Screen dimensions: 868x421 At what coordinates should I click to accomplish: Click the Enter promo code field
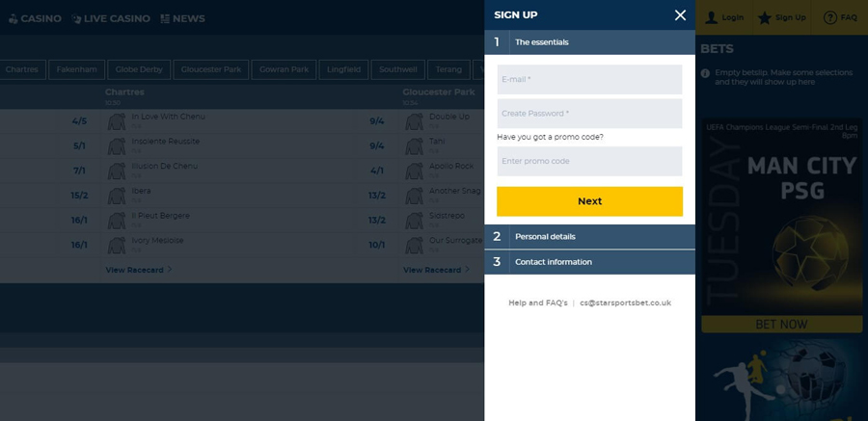589,161
